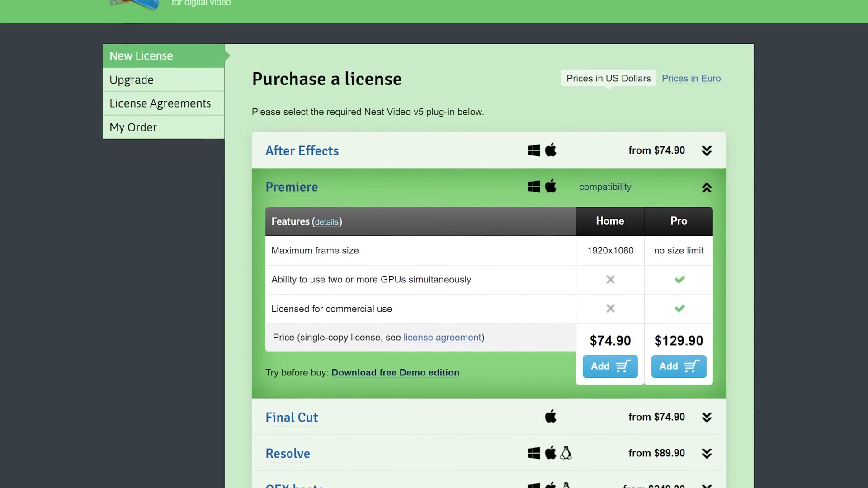Click the Apple icon in the Final Cut row
The width and height of the screenshot is (868, 488).
[x=551, y=416]
